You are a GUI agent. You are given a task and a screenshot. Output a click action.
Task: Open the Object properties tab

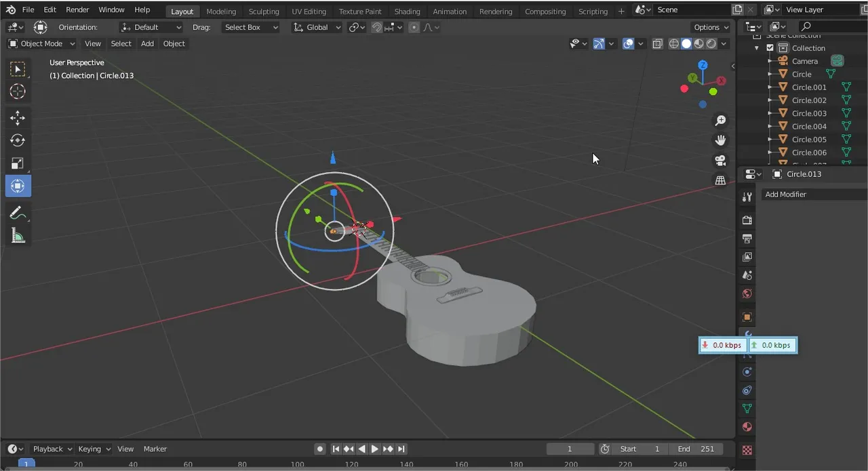[x=747, y=317]
